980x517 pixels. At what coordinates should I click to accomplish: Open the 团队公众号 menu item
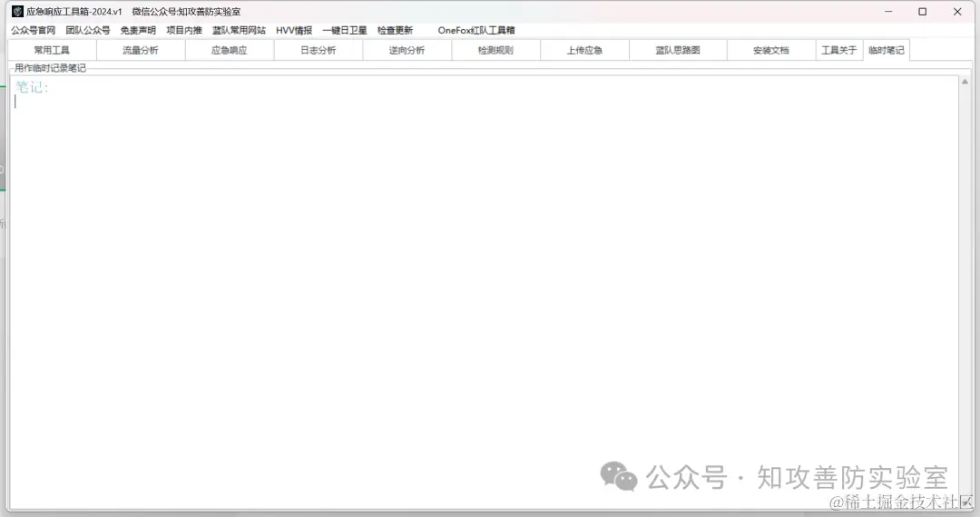87,30
